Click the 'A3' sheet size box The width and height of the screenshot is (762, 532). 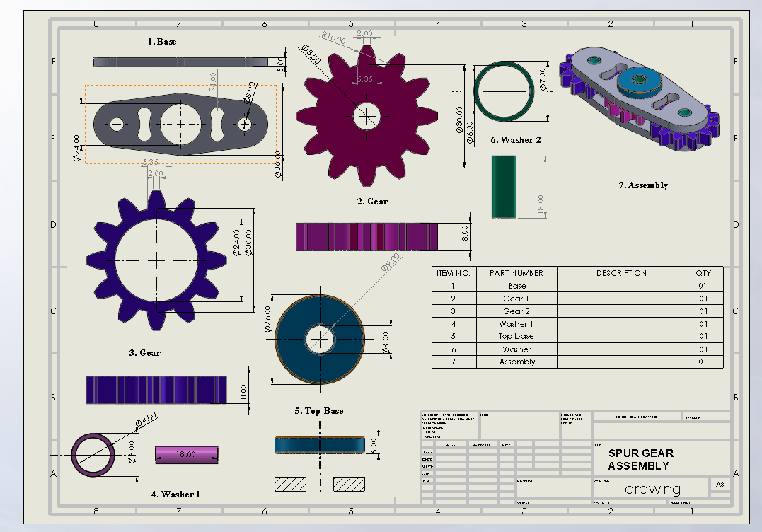720,485
